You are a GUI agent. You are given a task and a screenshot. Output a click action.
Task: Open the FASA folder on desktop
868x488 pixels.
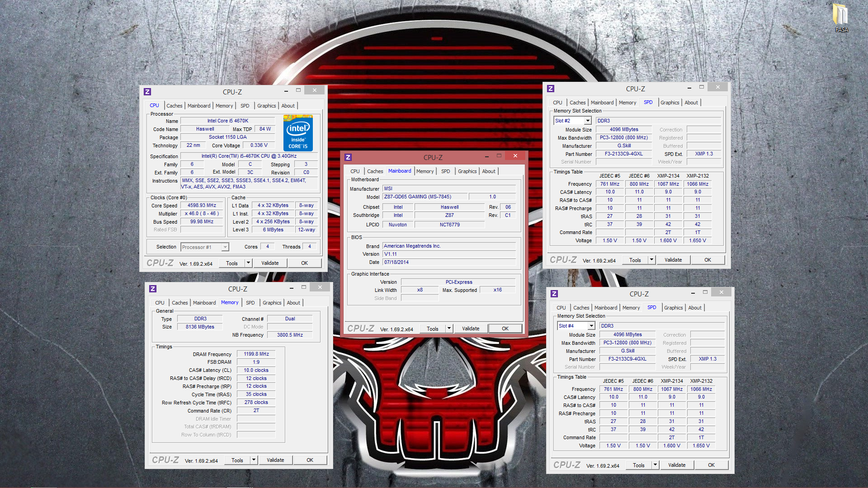point(841,18)
